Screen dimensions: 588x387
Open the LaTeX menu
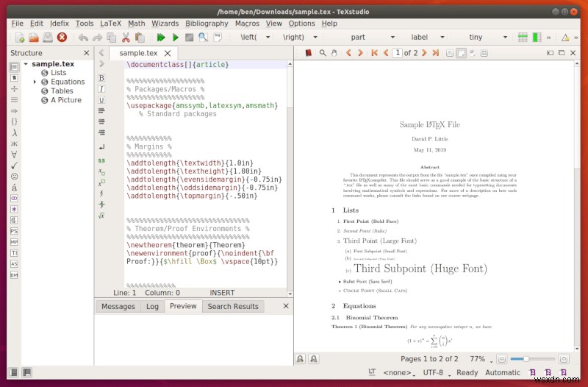pos(110,24)
